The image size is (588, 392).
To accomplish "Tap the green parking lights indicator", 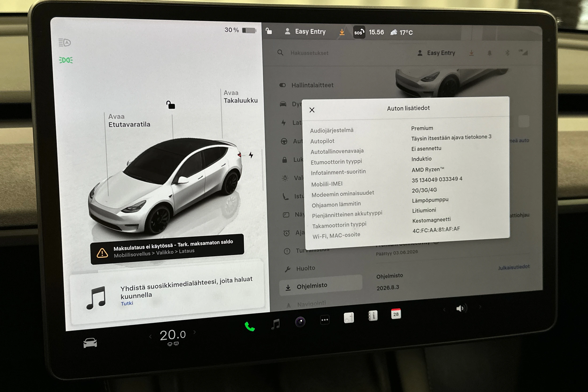I will [x=66, y=60].
